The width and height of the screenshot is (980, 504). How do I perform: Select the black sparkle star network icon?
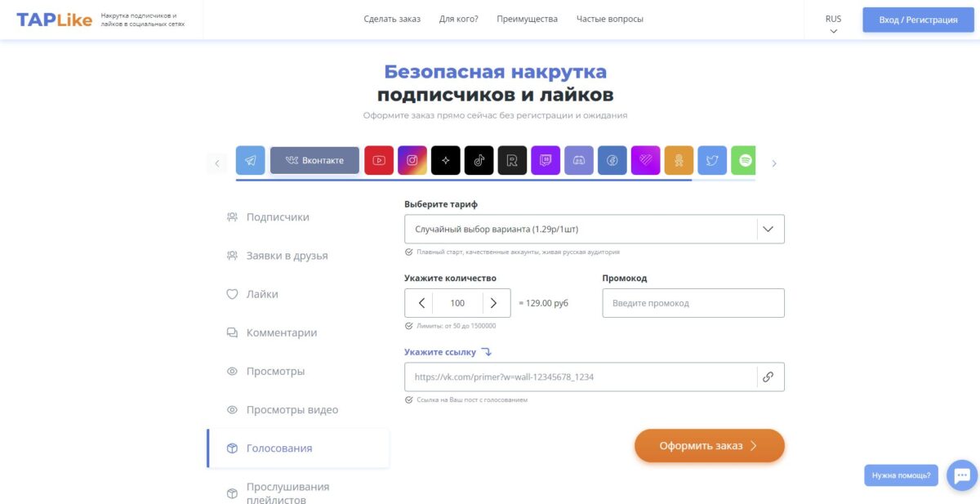(446, 160)
